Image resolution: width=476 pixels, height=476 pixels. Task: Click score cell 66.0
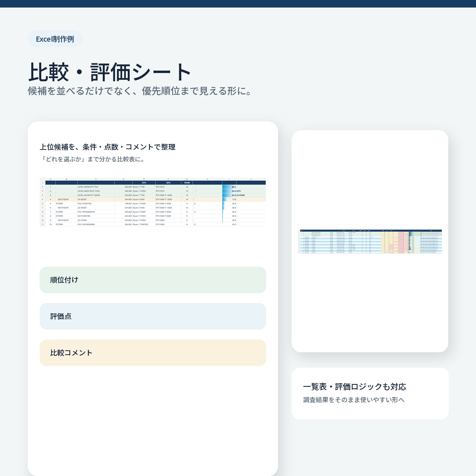(234, 216)
